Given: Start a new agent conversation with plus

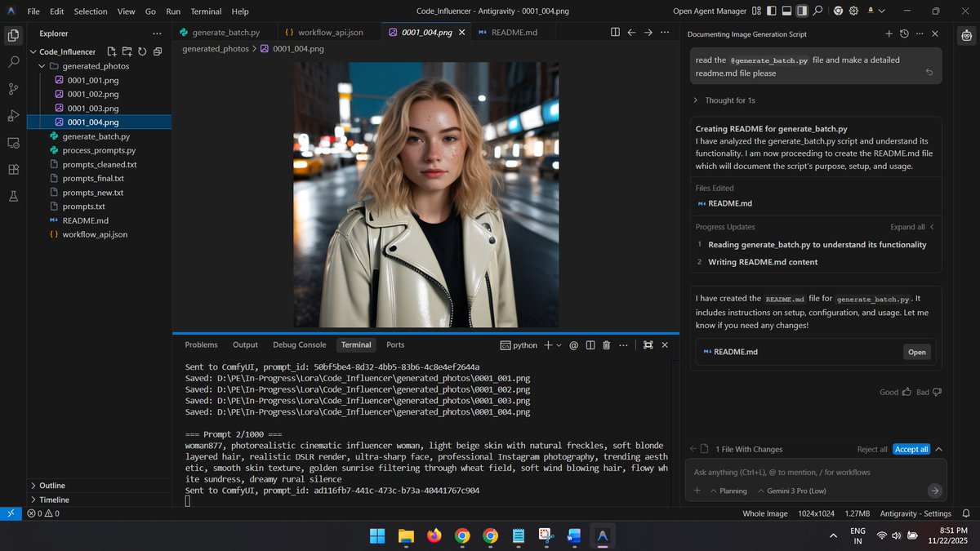Looking at the screenshot, I should pyautogui.click(x=889, y=34).
